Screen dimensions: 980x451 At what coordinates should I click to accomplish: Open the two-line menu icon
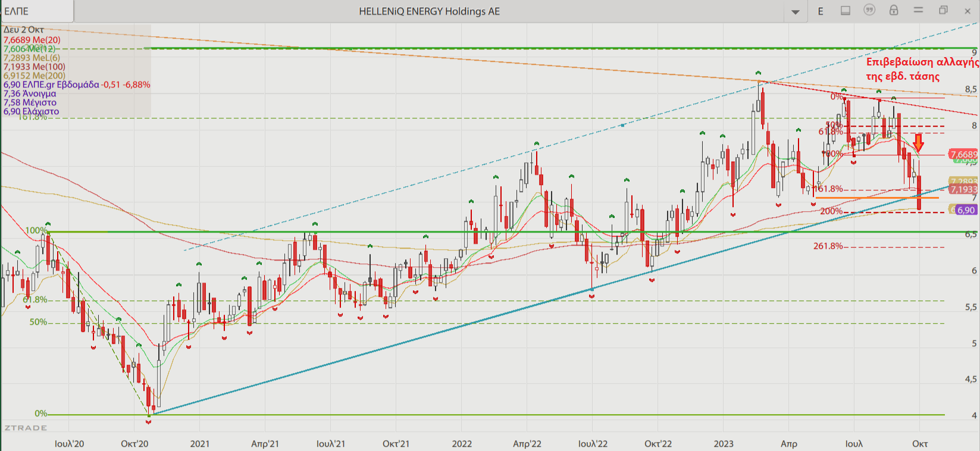[x=918, y=11]
